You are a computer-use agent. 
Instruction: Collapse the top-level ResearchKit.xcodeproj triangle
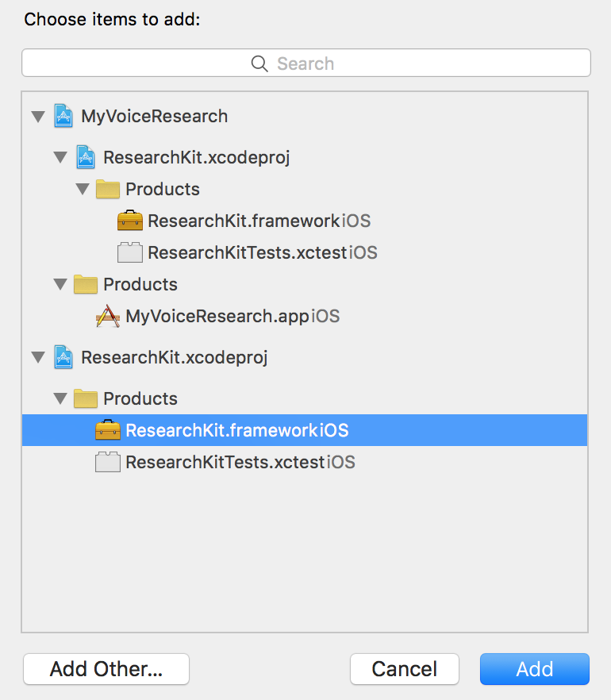(x=38, y=357)
